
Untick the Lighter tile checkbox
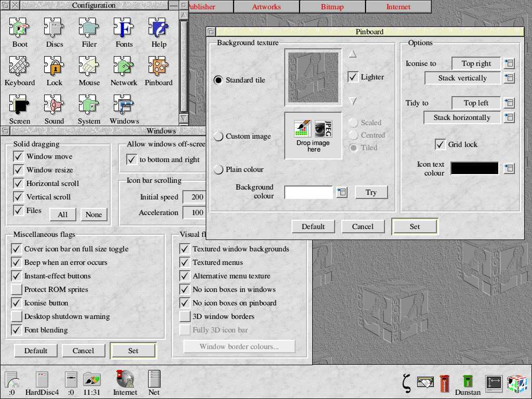(353, 77)
